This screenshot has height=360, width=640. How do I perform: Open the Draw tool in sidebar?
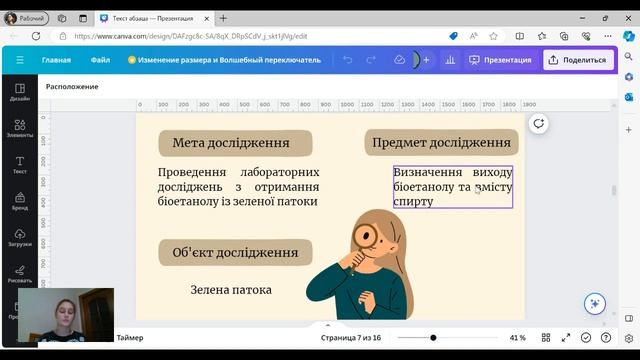pyautogui.click(x=20, y=274)
